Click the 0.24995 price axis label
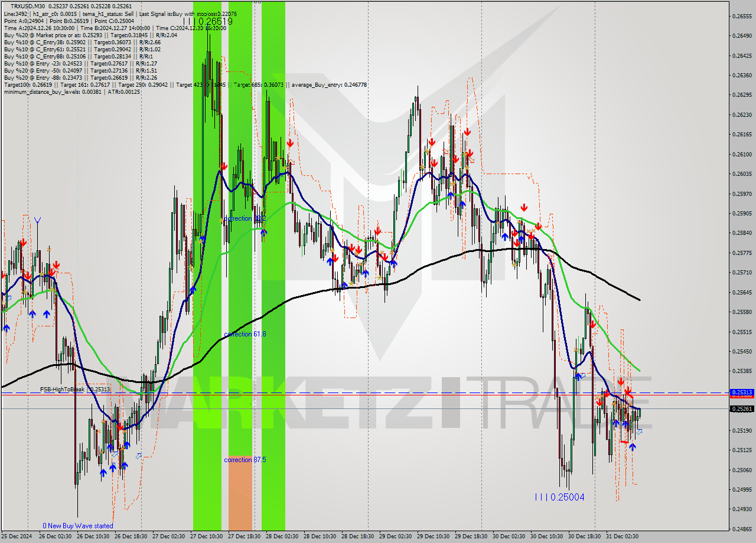Screen dimensions: 756x543 click(x=742, y=489)
